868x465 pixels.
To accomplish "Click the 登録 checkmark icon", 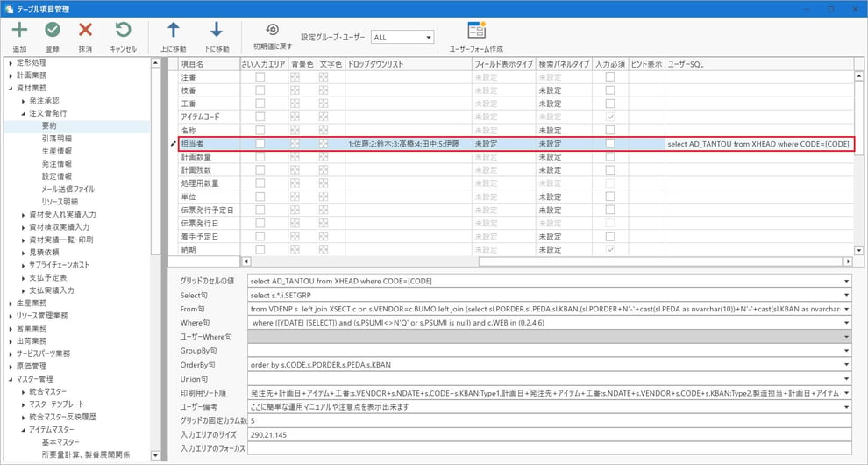I will pos(53,31).
